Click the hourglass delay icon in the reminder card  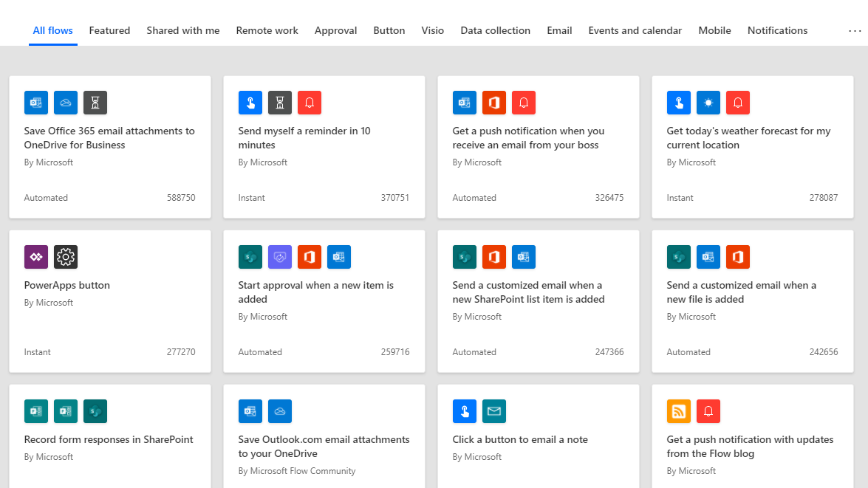(x=280, y=103)
